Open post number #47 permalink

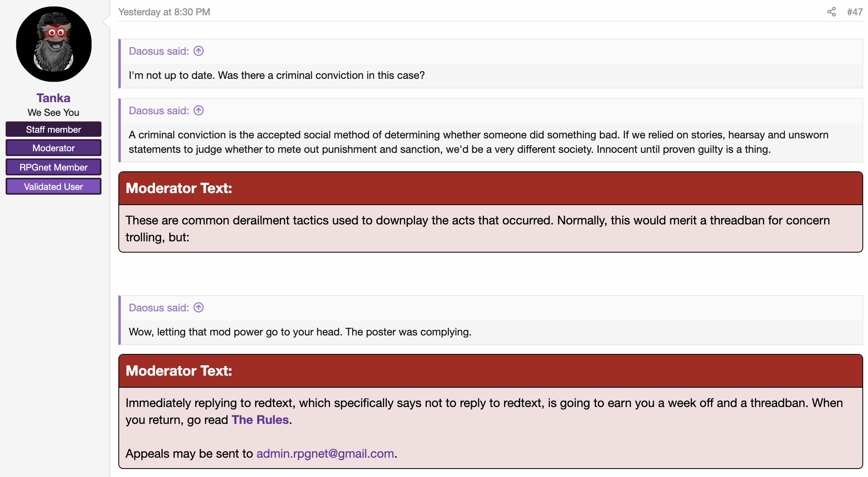pyautogui.click(x=854, y=12)
